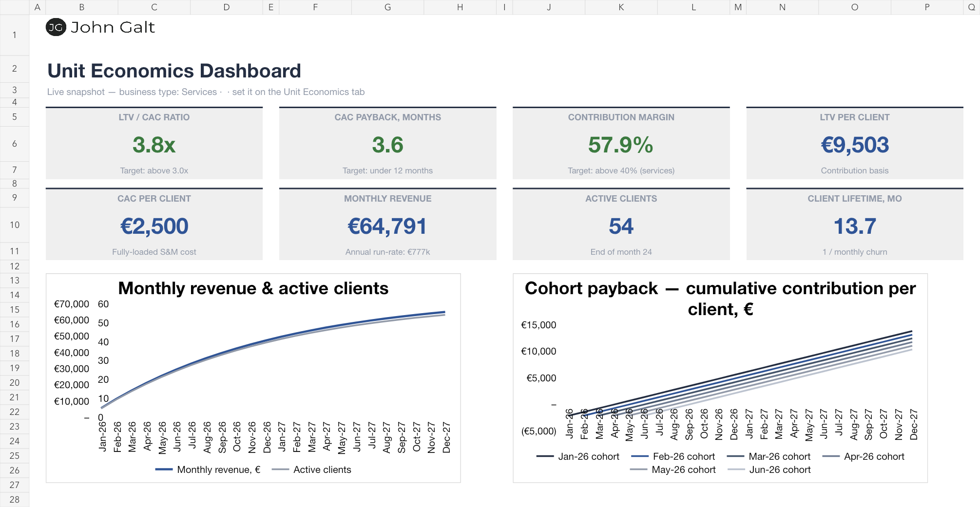
Task: Select Monthly revenue & active clients chart title
Action: coord(253,288)
